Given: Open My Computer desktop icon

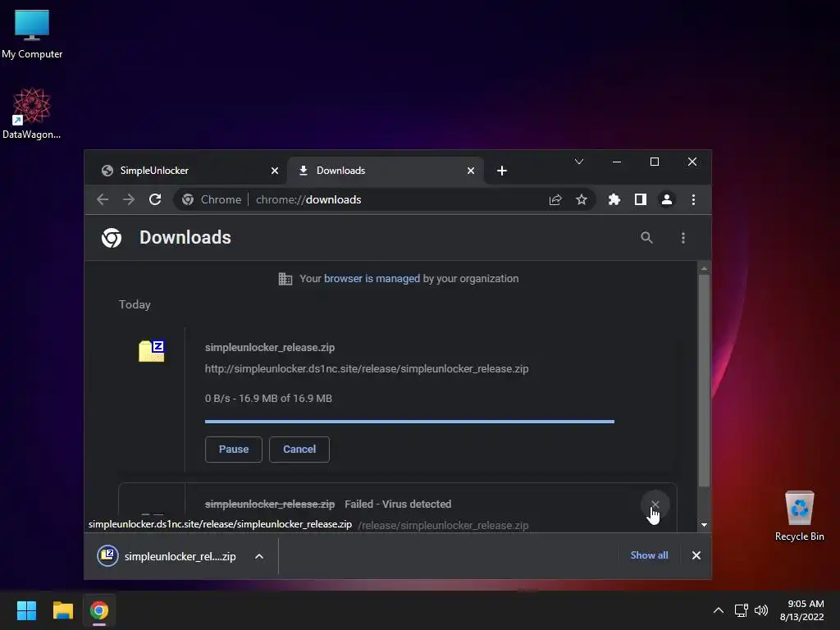Looking at the screenshot, I should point(32,34).
